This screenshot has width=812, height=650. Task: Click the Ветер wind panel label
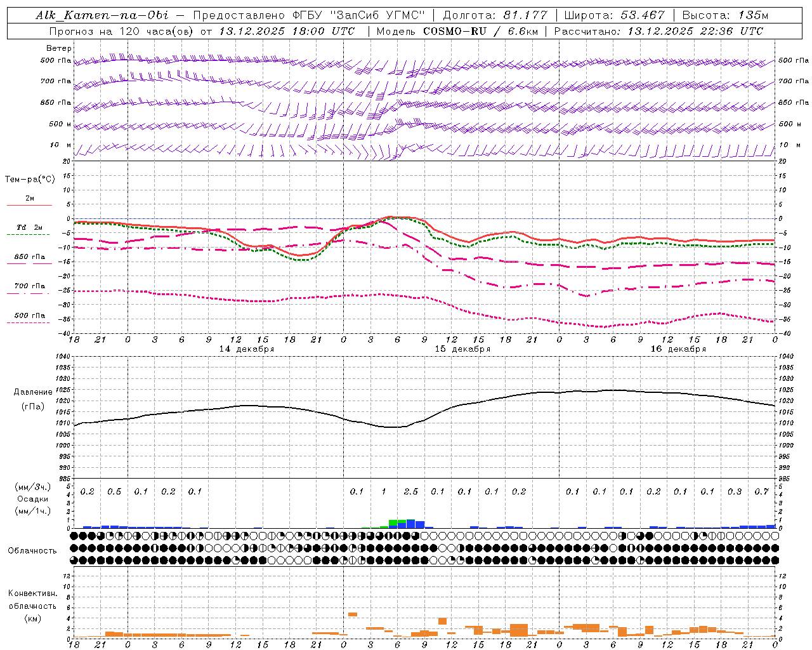(x=59, y=48)
